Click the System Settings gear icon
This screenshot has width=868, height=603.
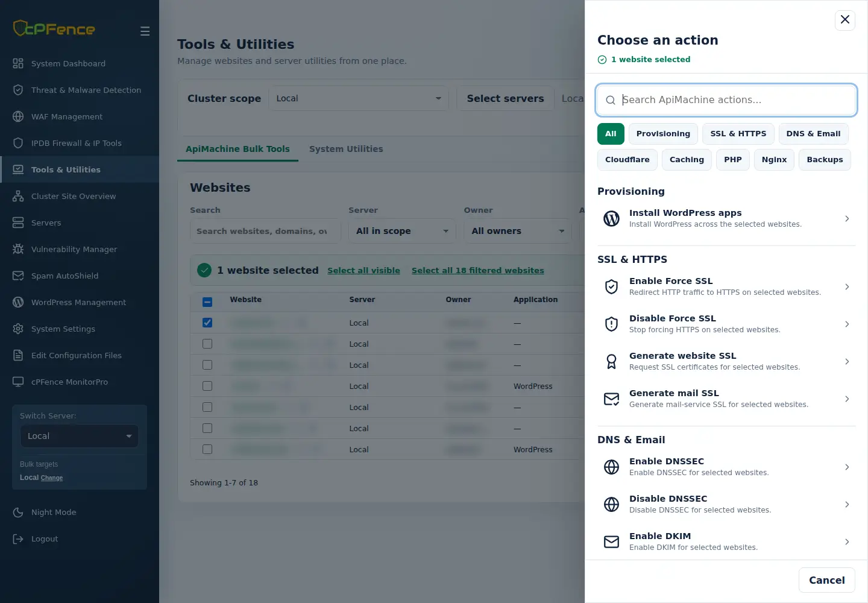click(18, 329)
